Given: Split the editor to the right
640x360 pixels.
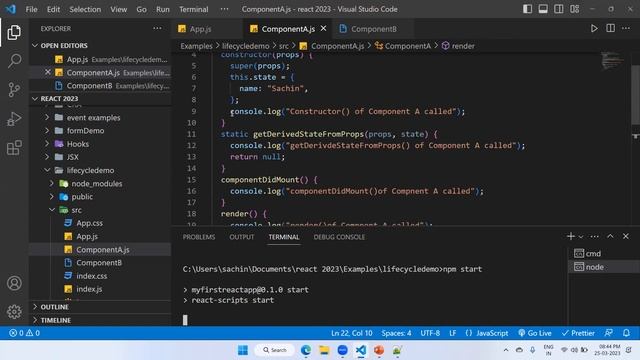Looking at the screenshot, I should point(610,29).
